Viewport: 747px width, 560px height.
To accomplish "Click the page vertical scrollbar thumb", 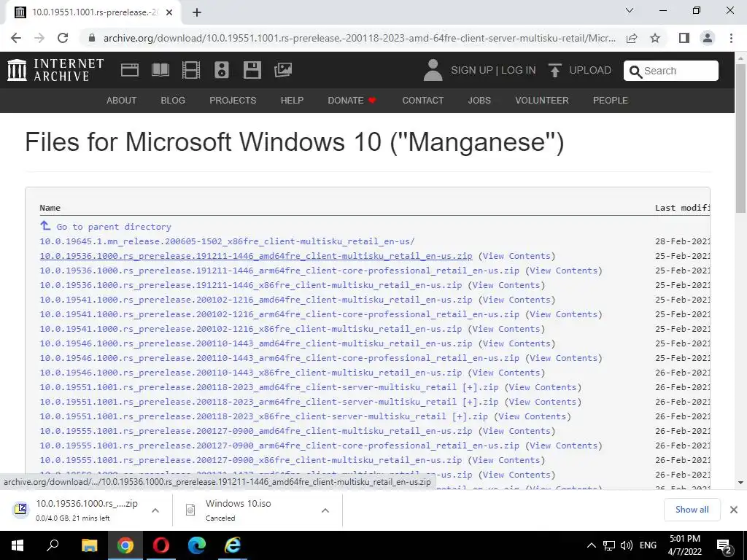I will point(741,138).
